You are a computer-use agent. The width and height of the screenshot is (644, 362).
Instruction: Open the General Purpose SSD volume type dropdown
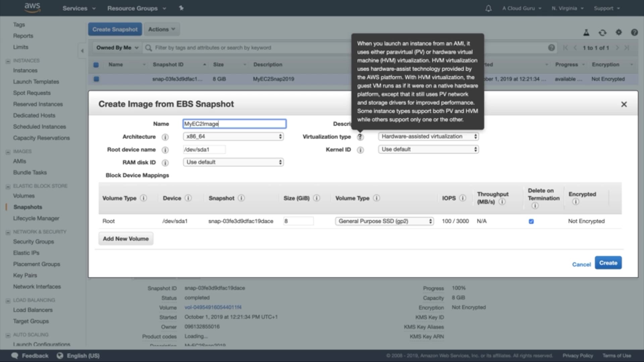pyautogui.click(x=384, y=221)
